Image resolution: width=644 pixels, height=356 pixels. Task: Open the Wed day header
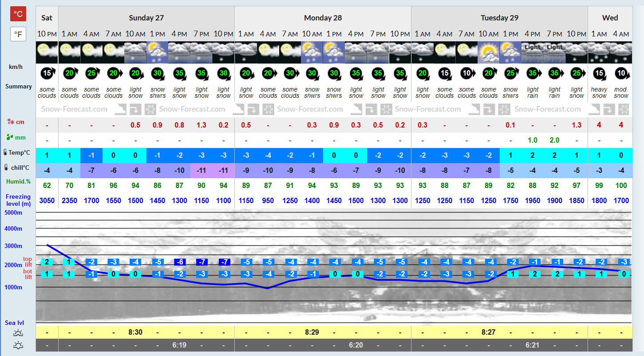(610, 18)
